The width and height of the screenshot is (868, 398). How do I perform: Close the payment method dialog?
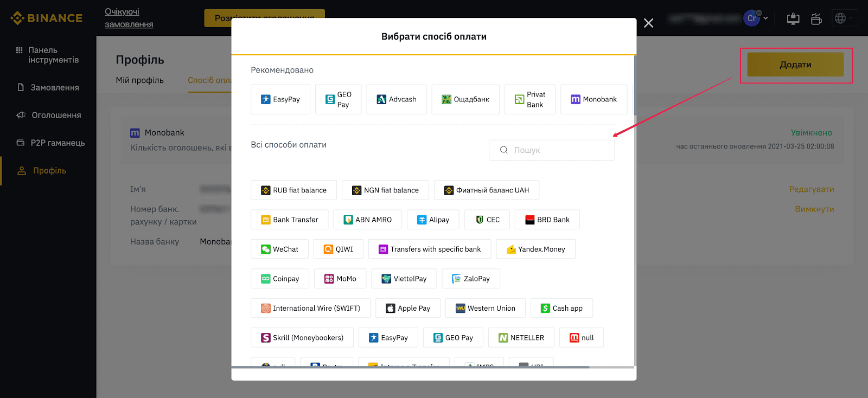tap(648, 23)
